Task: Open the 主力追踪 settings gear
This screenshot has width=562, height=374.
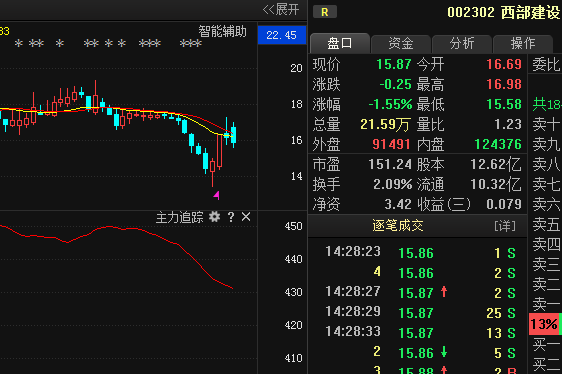Action: pyautogui.click(x=214, y=217)
